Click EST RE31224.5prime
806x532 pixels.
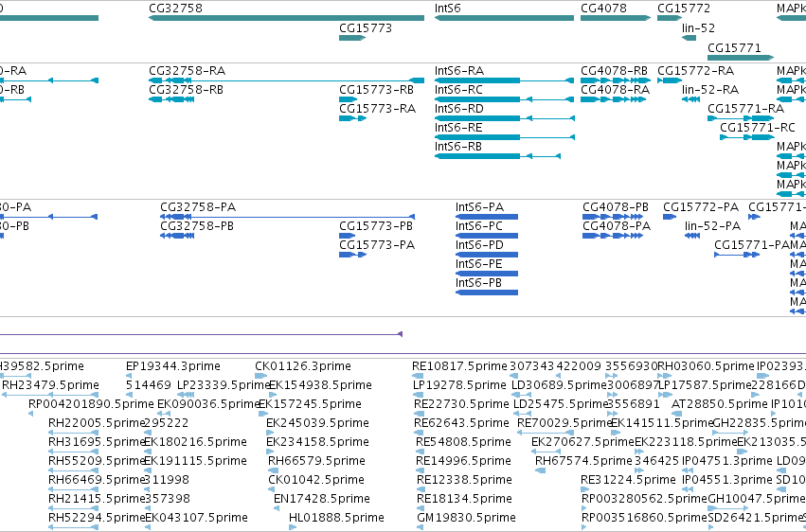(628, 481)
